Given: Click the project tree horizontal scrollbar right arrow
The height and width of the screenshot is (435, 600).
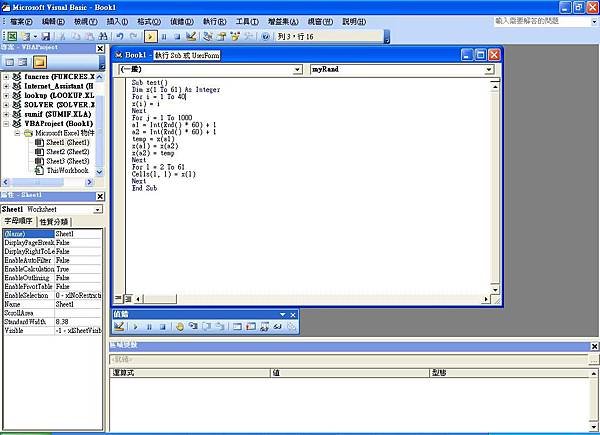Looking at the screenshot, I should click(x=90, y=182).
